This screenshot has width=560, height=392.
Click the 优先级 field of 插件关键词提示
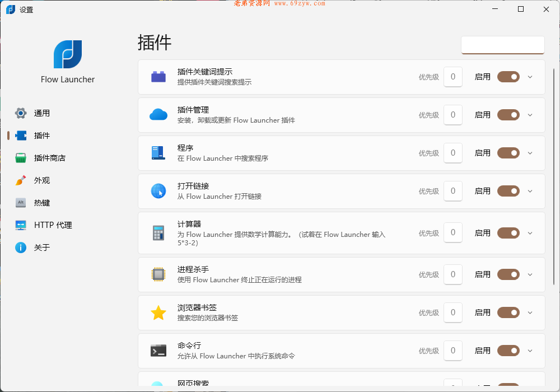coord(453,77)
